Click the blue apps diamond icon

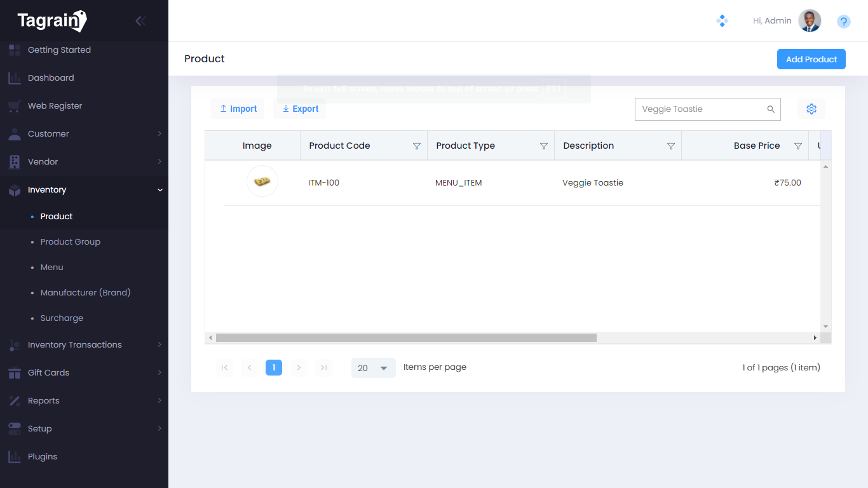(x=722, y=21)
